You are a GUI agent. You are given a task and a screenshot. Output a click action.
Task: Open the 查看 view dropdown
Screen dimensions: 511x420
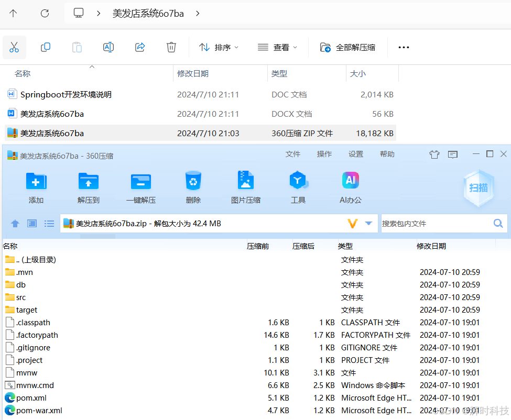pos(277,48)
